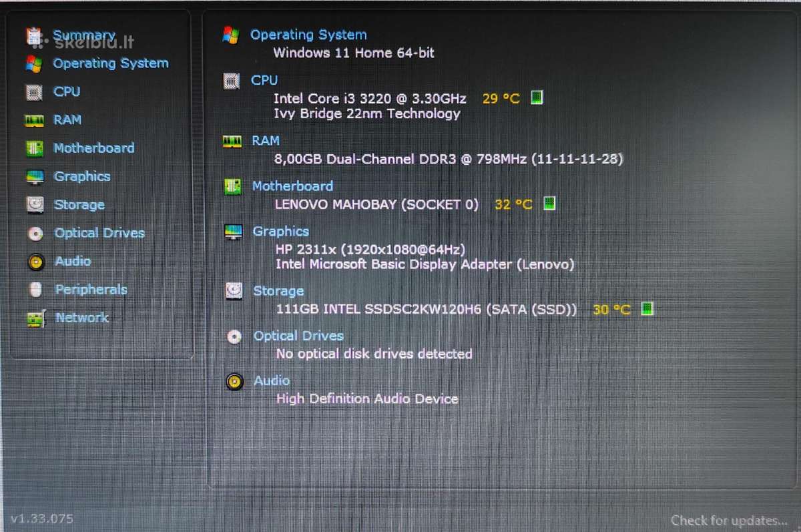Click LENOVO MAHOBAY (SOCKET 0) text
The width and height of the screenshot is (801, 532).
pyautogui.click(x=376, y=204)
